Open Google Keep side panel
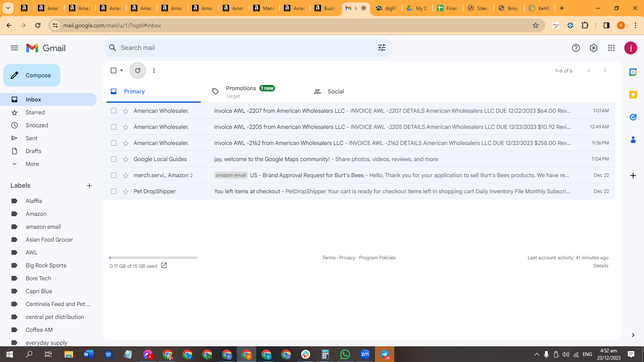Viewport: 644px width, 362px height. [633, 95]
